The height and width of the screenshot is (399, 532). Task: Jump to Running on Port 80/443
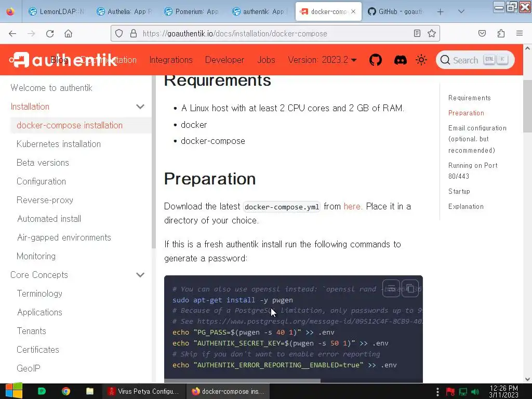pos(473,170)
